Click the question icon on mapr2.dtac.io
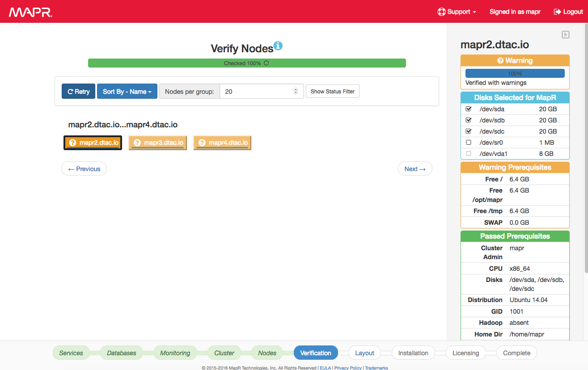 pyautogui.click(x=72, y=143)
